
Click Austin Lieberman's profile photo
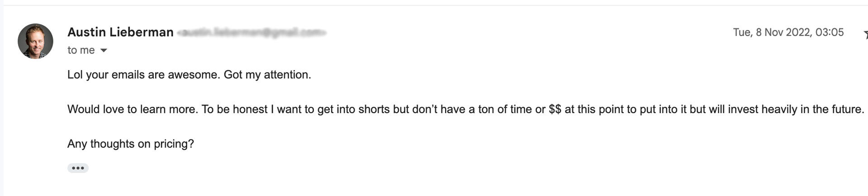point(35,41)
